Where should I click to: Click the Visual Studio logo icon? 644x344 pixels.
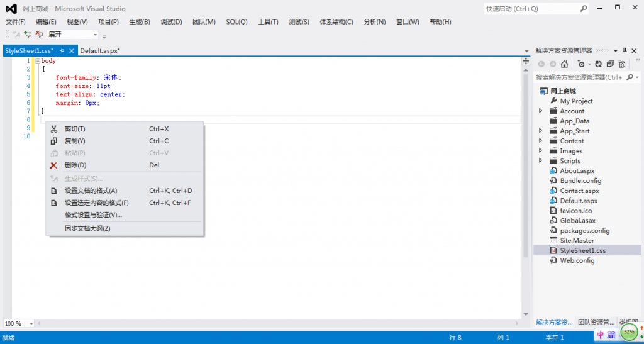pyautogui.click(x=11, y=9)
